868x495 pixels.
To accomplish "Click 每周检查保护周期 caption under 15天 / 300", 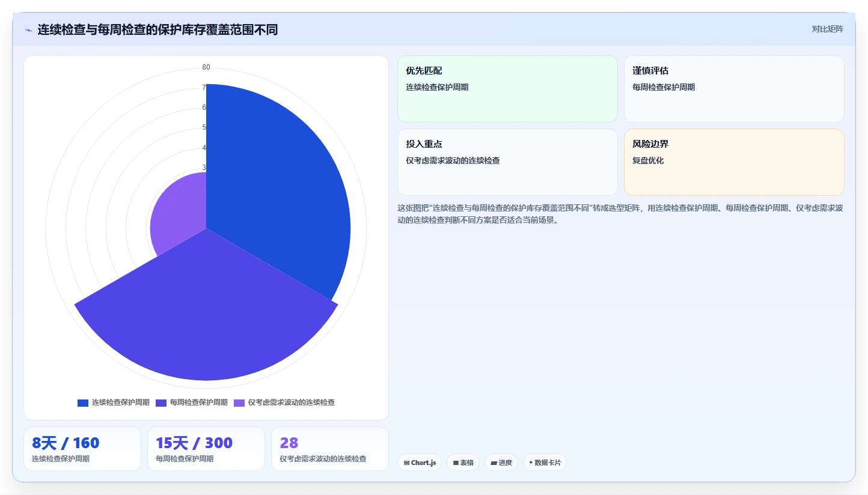I will pyautogui.click(x=185, y=459).
